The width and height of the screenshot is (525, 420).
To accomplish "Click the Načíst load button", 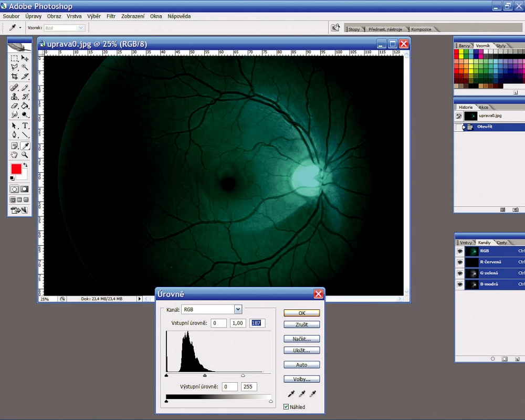I will pos(302,339).
